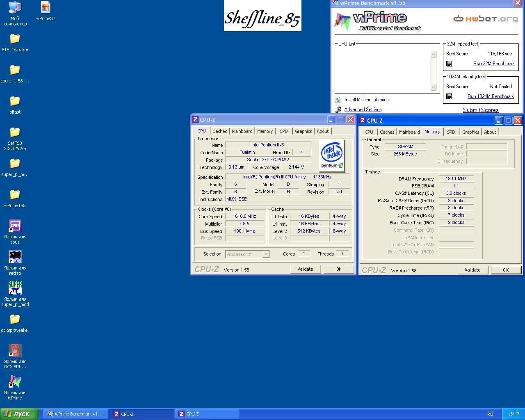The height and width of the screenshot is (420, 525).
Task: Open SPD tab in right CPU-Z window
Action: click(451, 132)
